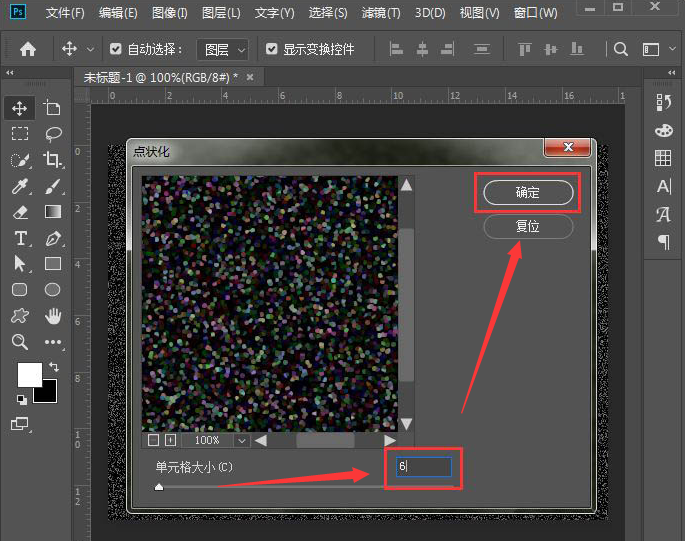685x541 pixels.
Task: Toggle the 显示变换控件 checkbox
Action: click(x=272, y=49)
